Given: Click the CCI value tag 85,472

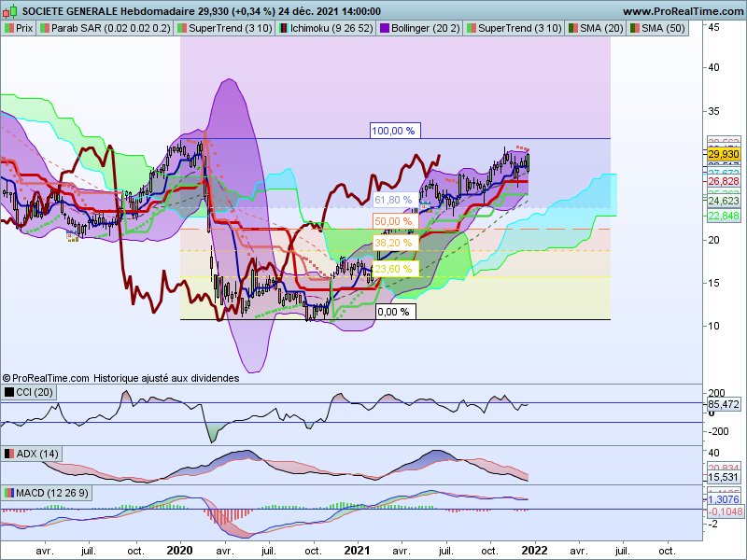Looking at the screenshot, I should [724, 405].
